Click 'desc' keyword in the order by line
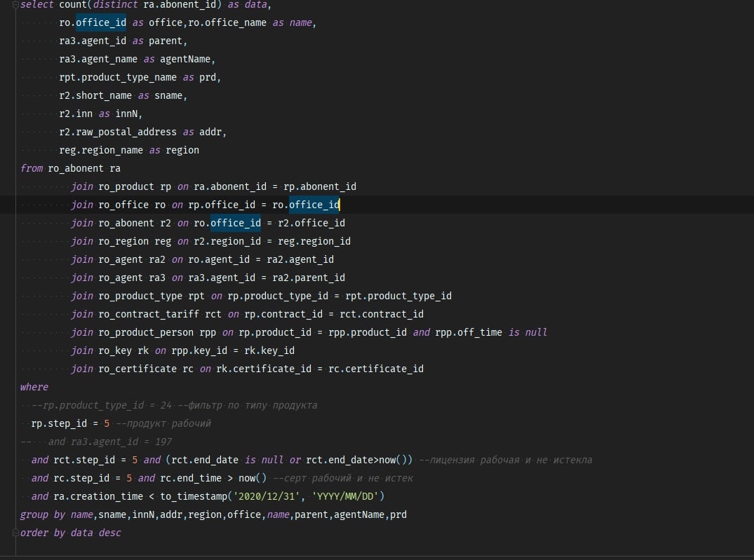The height and width of the screenshot is (560, 754). click(x=109, y=533)
